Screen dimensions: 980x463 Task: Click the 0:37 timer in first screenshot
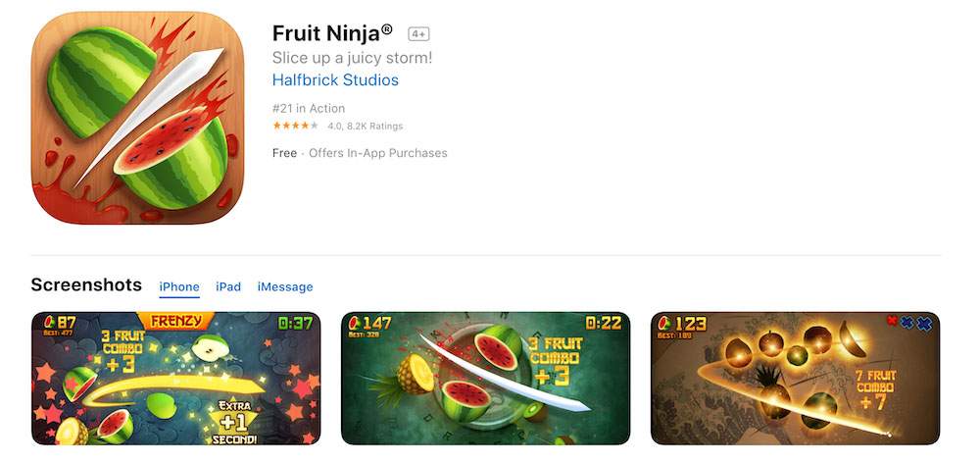(x=296, y=323)
